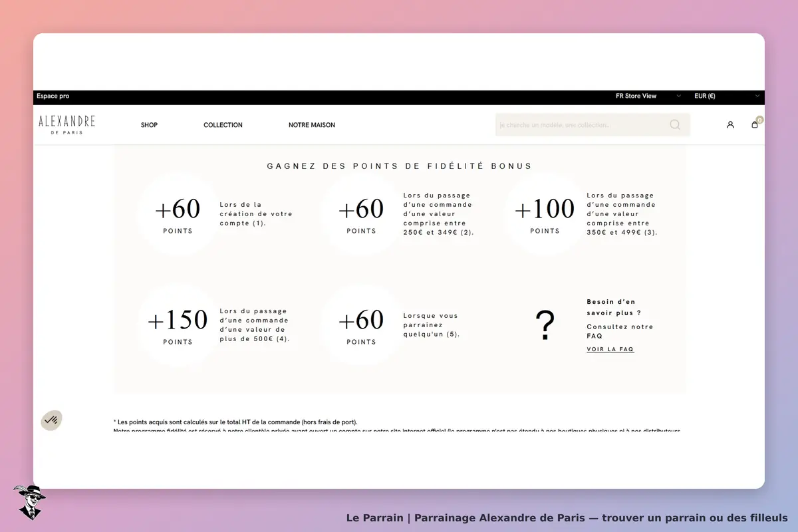Screen dimensions: 798x532
Task: Open the SHOP menu
Action: point(149,125)
